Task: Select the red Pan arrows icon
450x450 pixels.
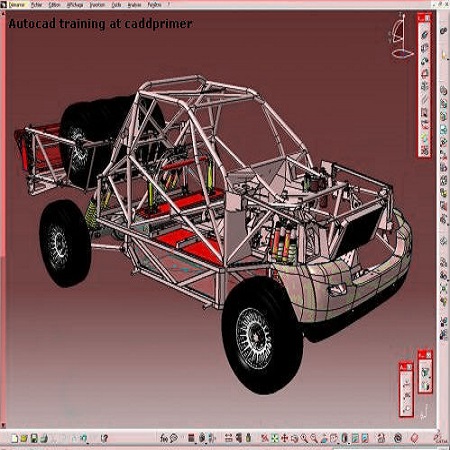Action: (284, 438)
